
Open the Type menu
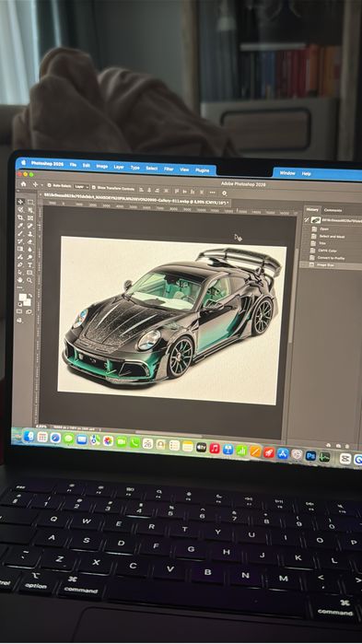135,168
